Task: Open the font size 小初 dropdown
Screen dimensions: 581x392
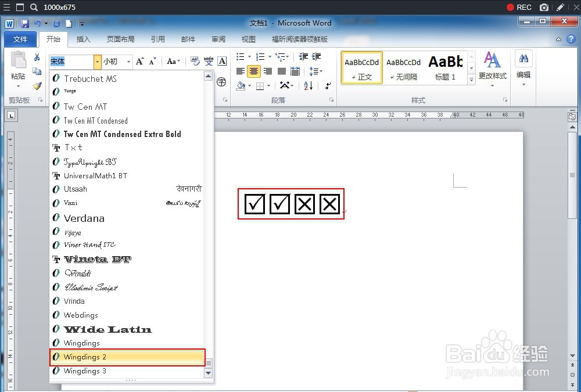Action: pyautogui.click(x=128, y=62)
